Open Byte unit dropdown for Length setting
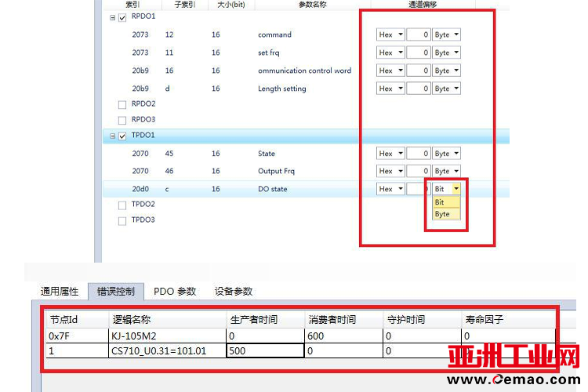Screen dimensions: 588x392 [446, 89]
